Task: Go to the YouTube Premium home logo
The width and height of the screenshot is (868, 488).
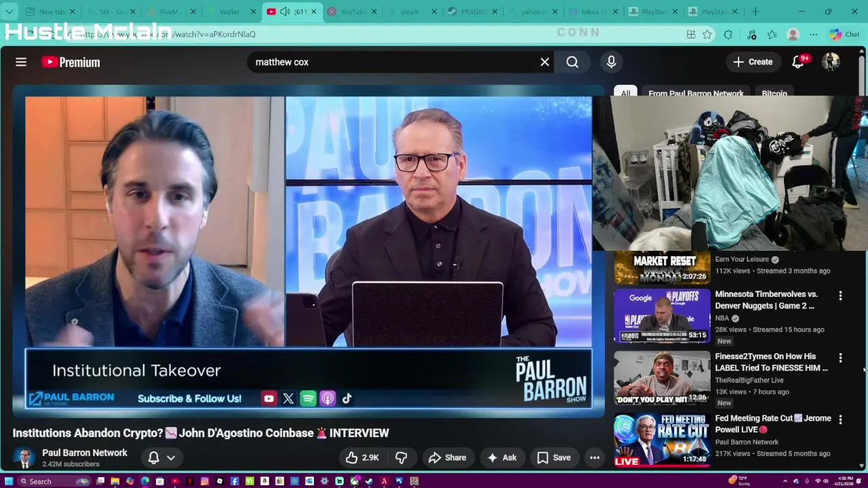Action: [71, 62]
